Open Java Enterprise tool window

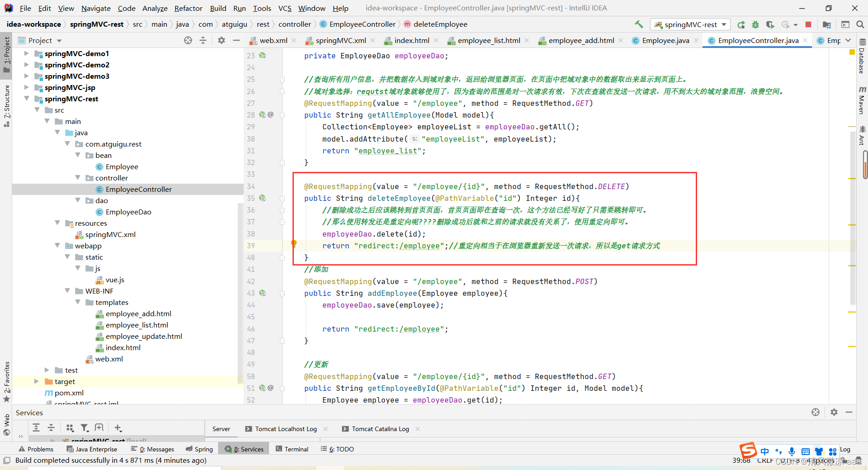coord(92,449)
